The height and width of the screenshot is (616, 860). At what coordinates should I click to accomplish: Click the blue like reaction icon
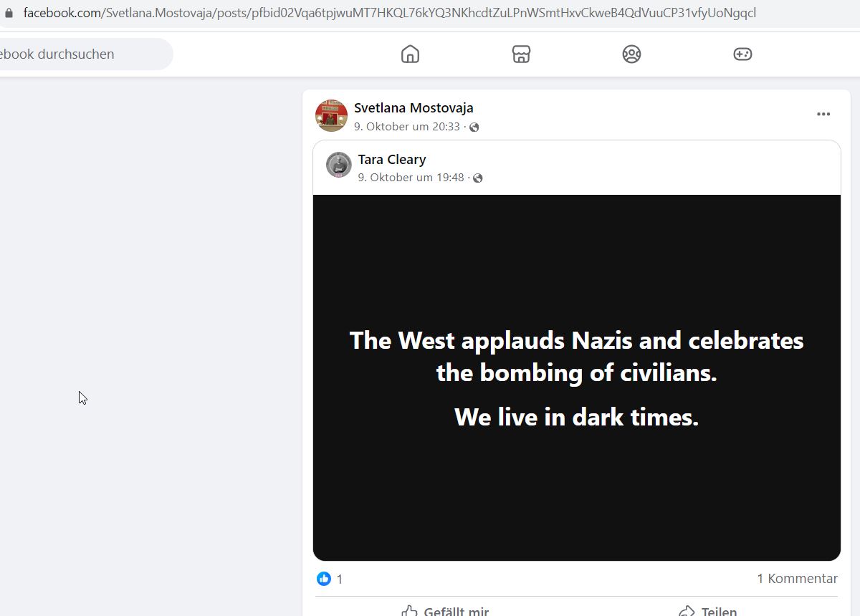coord(324,579)
